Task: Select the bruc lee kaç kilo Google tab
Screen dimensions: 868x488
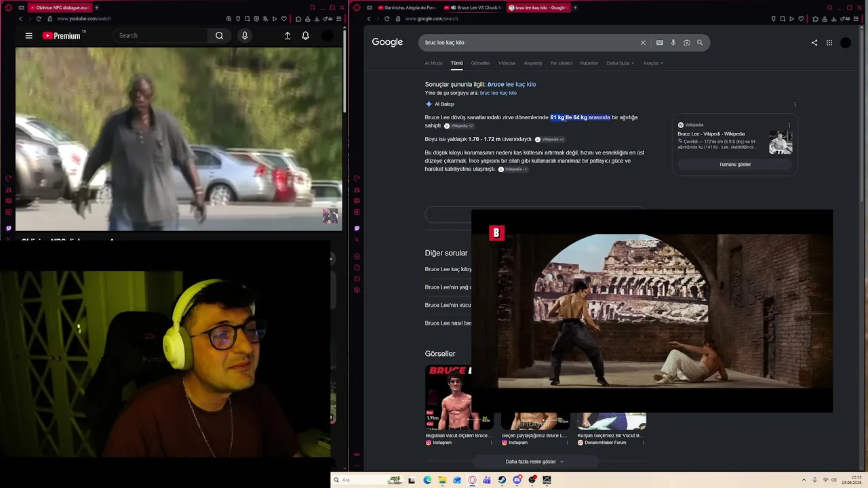Action: 538,7
